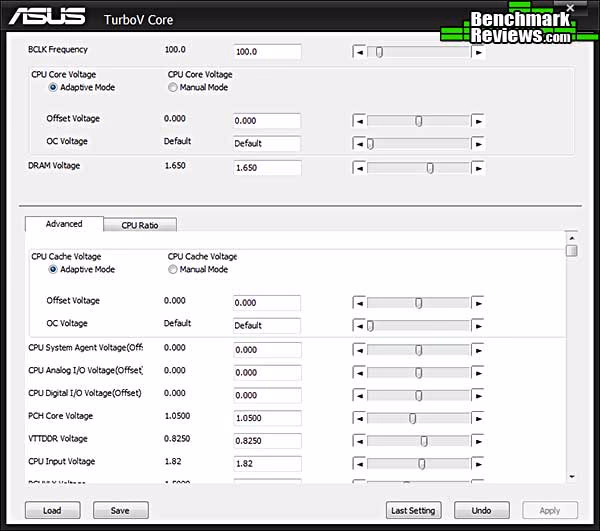The image size is (600, 531).
Task: Click the VTTDDR Voltage slider handle
Action: [424, 441]
